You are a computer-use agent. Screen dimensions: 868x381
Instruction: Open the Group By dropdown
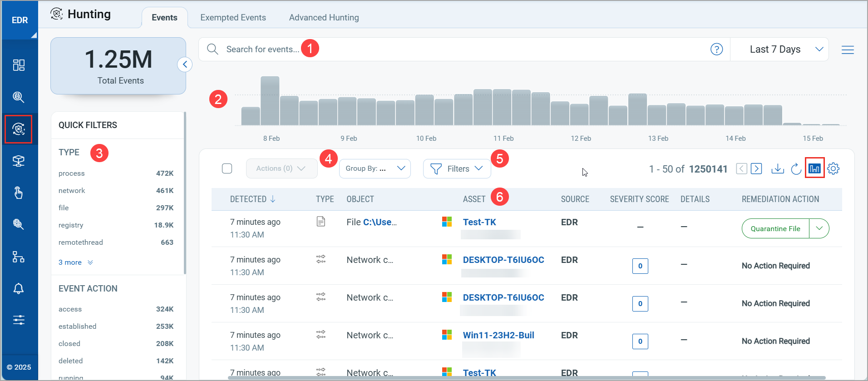coord(375,168)
